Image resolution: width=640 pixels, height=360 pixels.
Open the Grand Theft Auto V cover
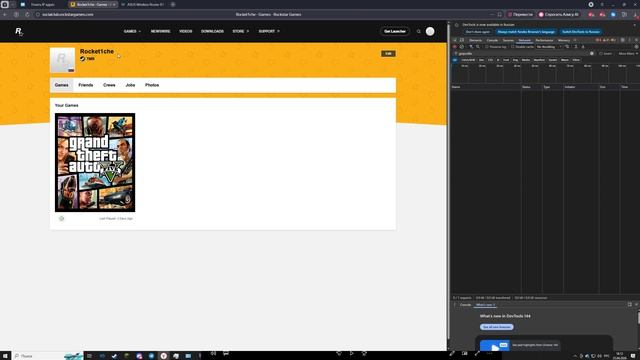pos(95,162)
